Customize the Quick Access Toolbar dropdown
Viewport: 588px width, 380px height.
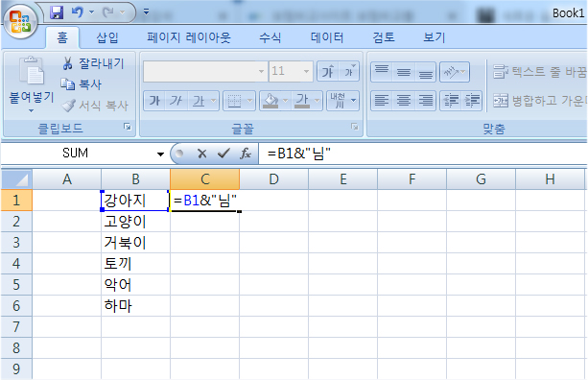tap(146, 12)
